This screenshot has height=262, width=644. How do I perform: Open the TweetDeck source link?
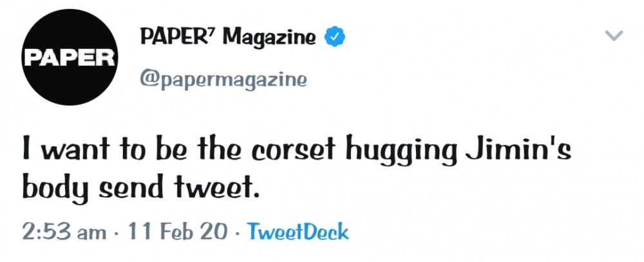coord(298,232)
